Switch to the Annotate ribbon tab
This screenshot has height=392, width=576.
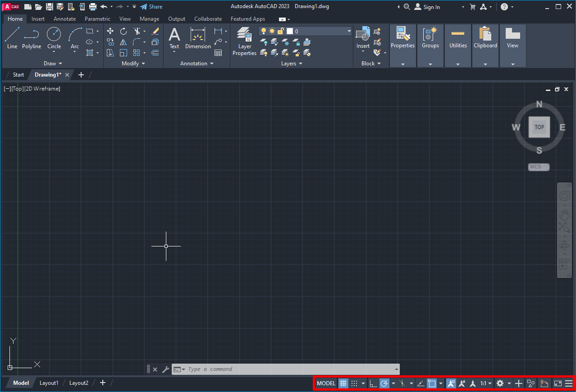(64, 19)
